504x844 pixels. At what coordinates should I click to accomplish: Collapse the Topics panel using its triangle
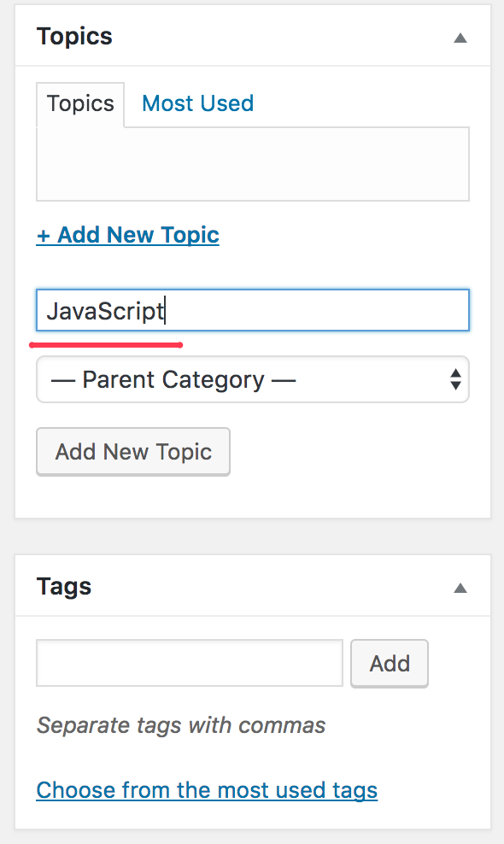460,38
